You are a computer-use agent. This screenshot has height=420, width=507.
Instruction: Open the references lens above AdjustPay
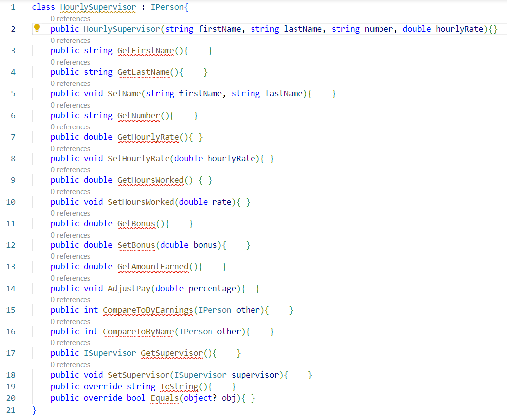coord(71,278)
